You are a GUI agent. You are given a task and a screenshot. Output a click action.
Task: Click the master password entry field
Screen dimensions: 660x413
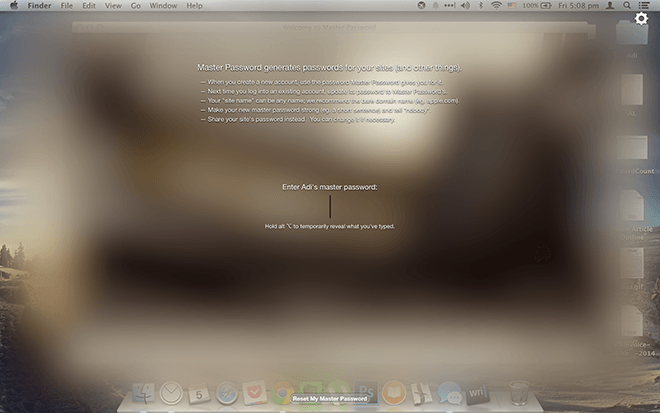coord(330,207)
